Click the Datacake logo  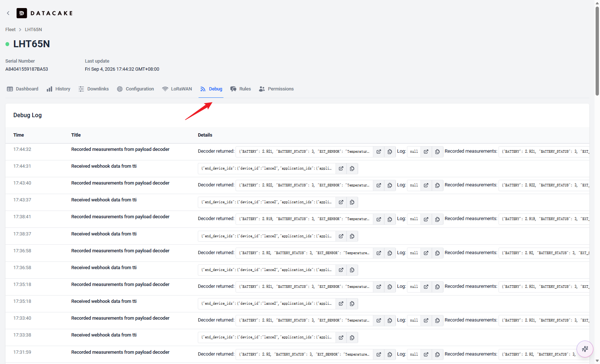pyautogui.click(x=44, y=13)
